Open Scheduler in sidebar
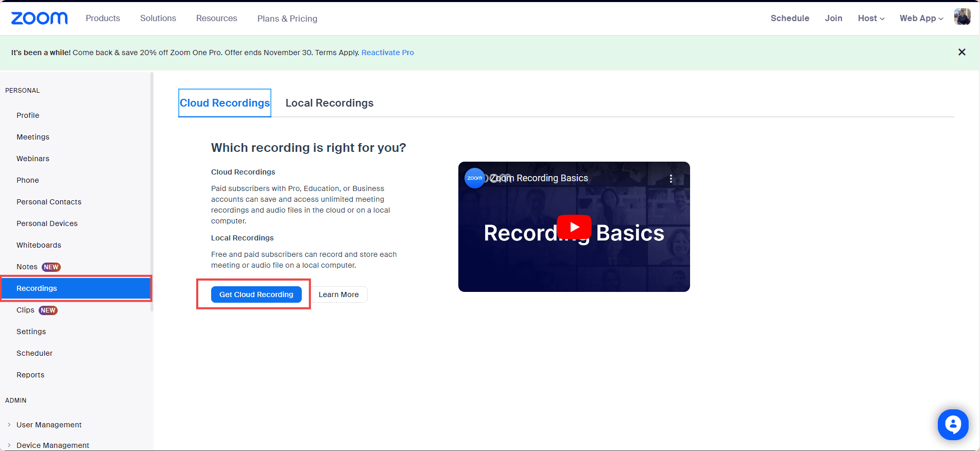 point(35,353)
